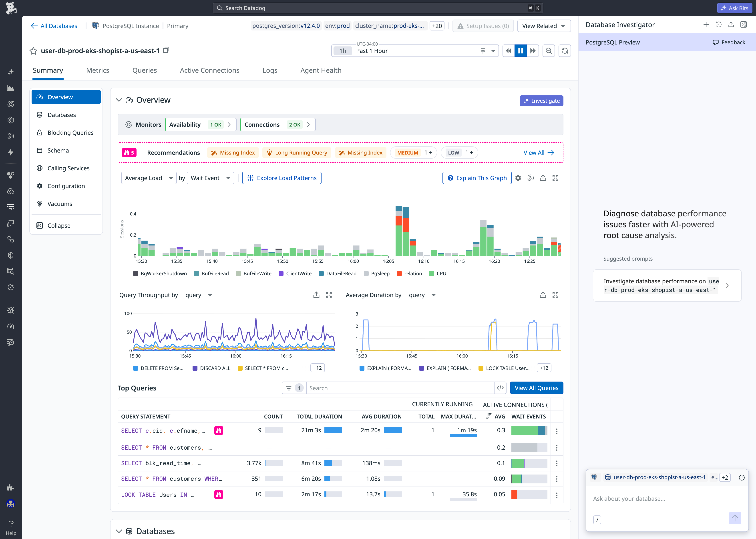The width and height of the screenshot is (756, 539).
Task: Expand the +20 additional tags
Action: 437,26
